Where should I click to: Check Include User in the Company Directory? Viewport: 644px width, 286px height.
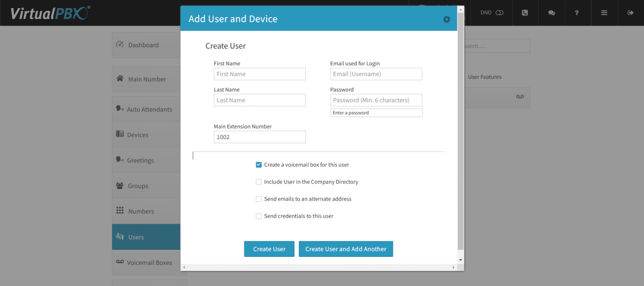[x=259, y=182]
